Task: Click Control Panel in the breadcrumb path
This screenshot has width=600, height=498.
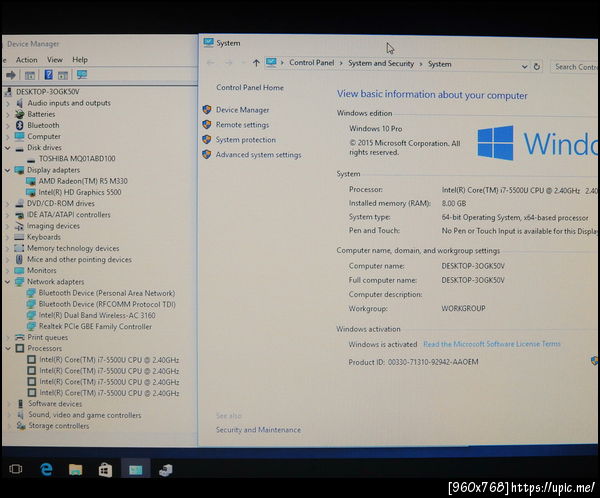Action: tap(311, 63)
